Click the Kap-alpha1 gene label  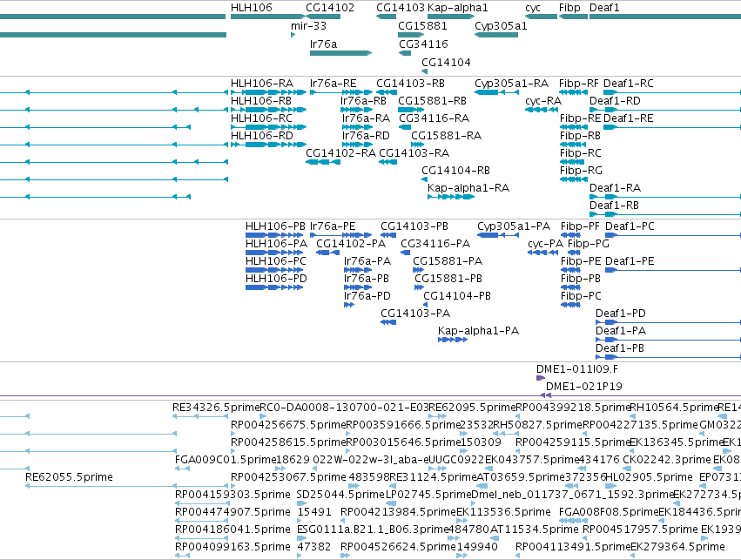[x=457, y=8]
